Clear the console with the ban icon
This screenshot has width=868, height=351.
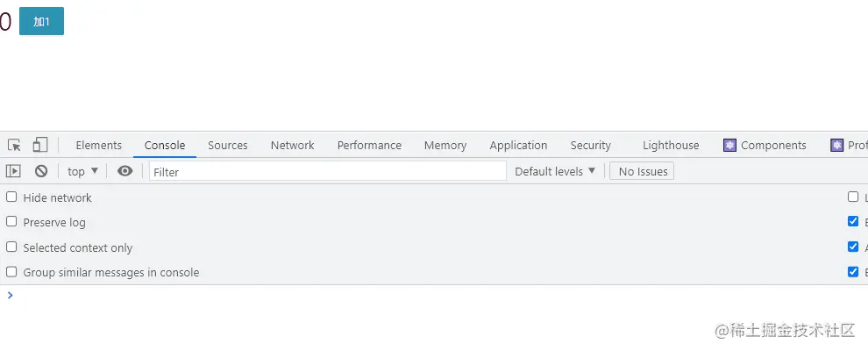pos(41,171)
